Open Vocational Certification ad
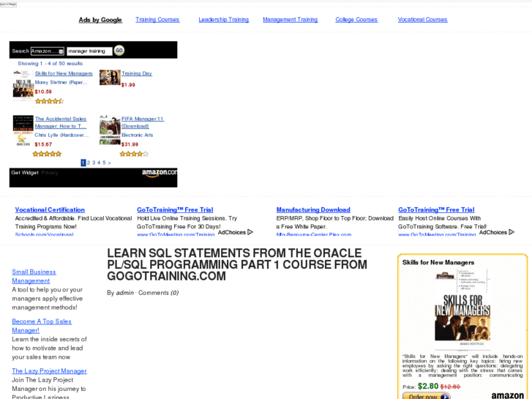The image size is (532, 399). [50, 210]
